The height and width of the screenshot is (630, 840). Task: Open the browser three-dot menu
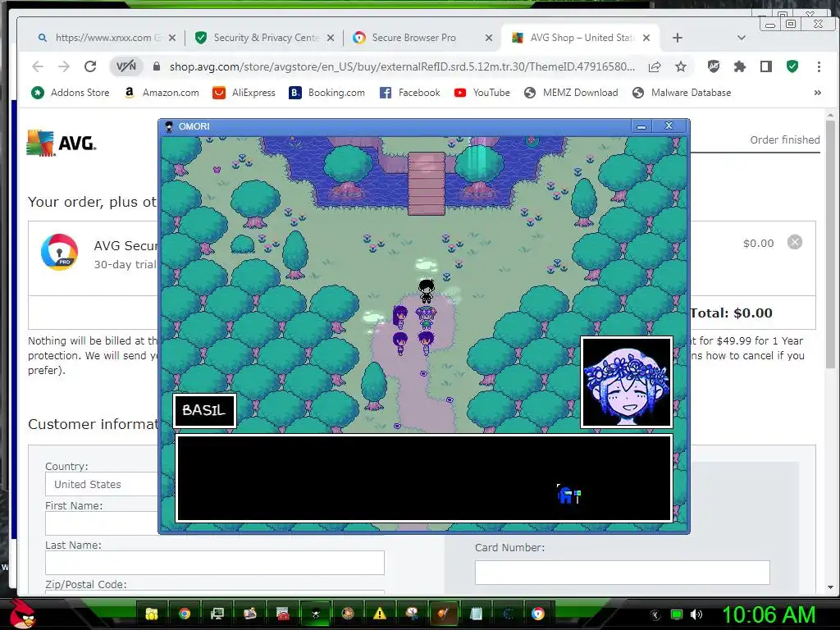pyautogui.click(x=819, y=66)
